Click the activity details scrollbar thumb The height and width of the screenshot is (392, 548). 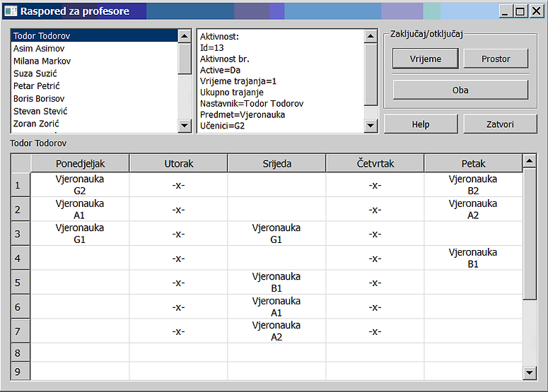click(371, 74)
